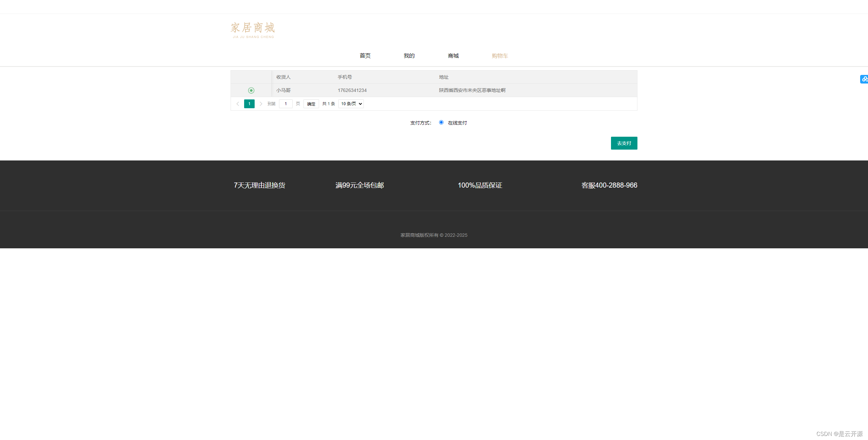
Task: Click page number 1 button
Action: (249, 104)
